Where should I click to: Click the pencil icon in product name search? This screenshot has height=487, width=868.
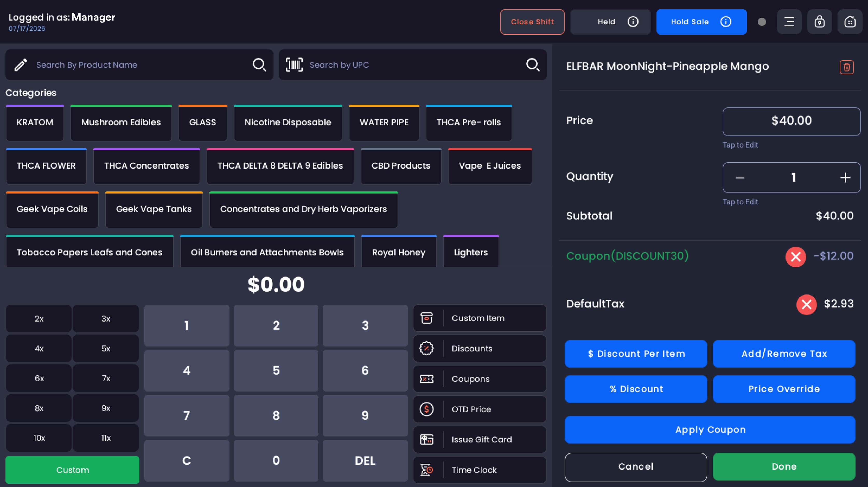coord(20,65)
